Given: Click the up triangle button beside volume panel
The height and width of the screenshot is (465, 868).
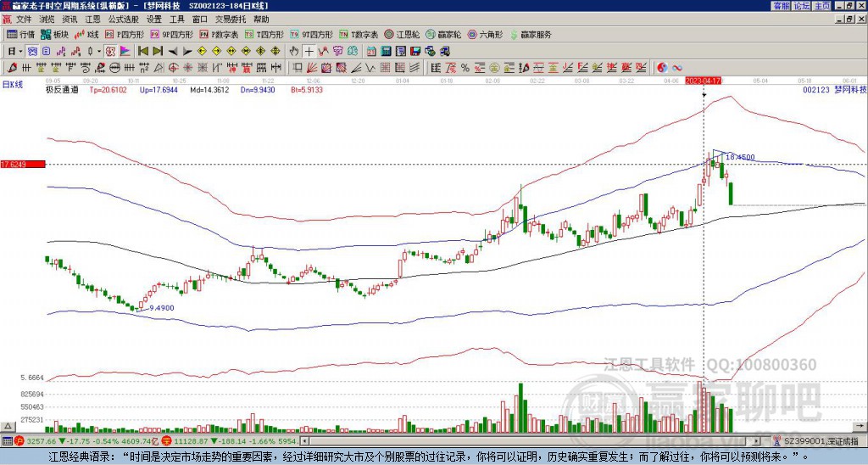Looking at the screenshot, I should click(8, 426).
